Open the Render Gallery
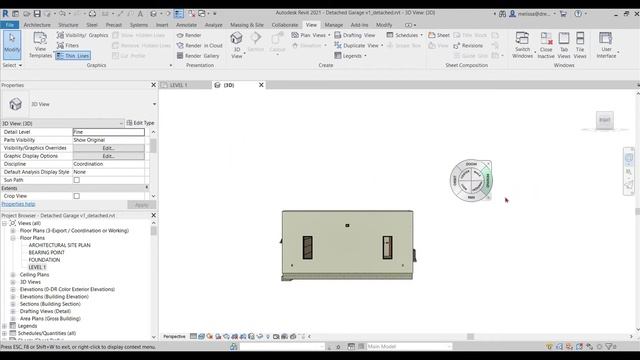The height and width of the screenshot is (360, 640). point(198,56)
